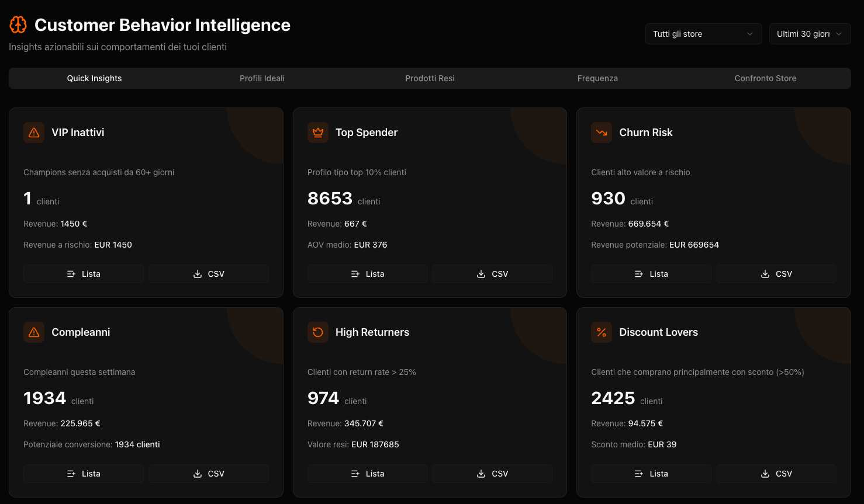Viewport: 864px width, 504px height.
Task: Click the list icon on Compleanni Lista button
Action: (71, 473)
